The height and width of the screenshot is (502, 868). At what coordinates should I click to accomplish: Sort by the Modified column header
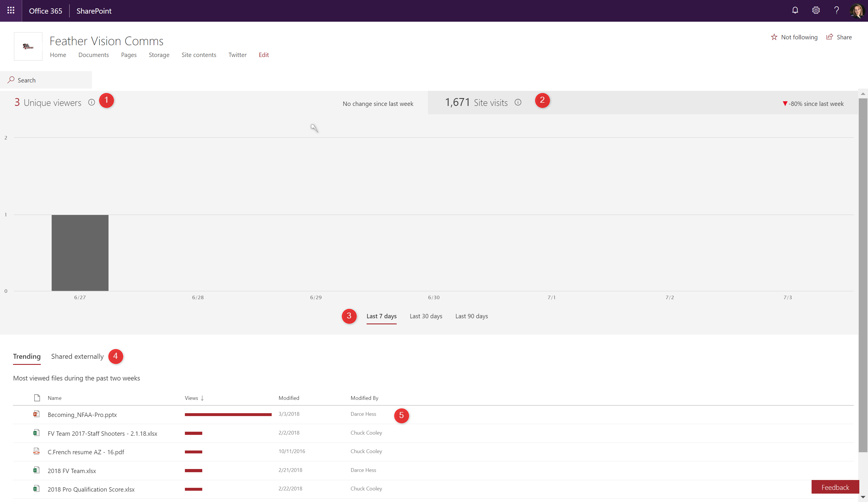pyautogui.click(x=289, y=398)
